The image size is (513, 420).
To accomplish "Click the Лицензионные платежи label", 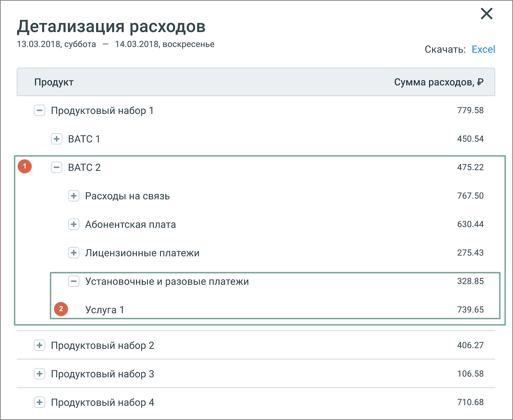I will (x=142, y=253).
